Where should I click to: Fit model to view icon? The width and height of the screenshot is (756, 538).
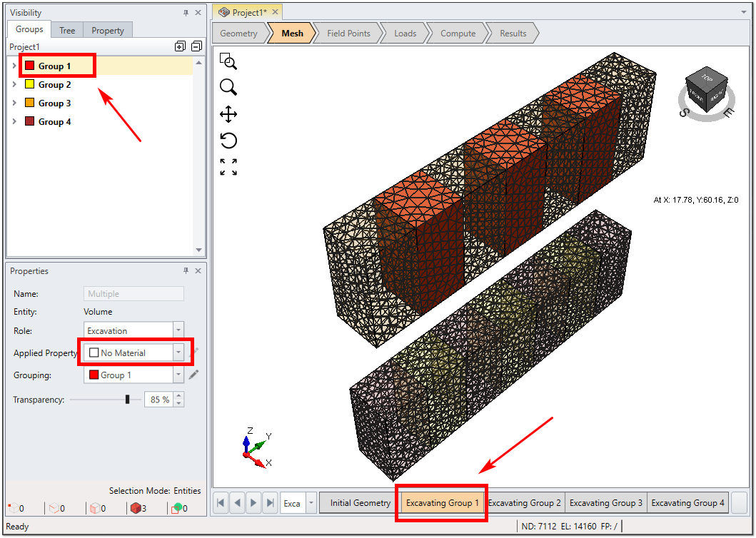(228, 167)
